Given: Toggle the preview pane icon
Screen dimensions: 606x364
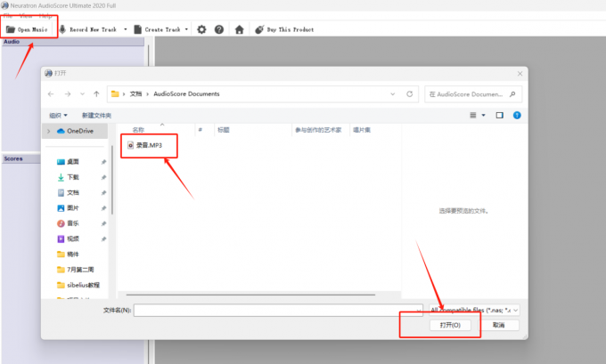Looking at the screenshot, I should pyautogui.click(x=500, y=115).
